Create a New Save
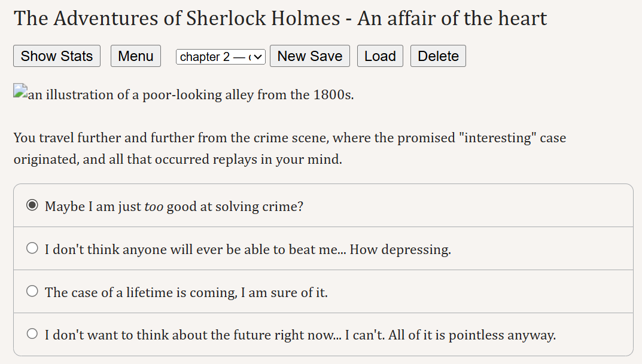The height and width of the screenshot is (364, 642). point(310,56)
